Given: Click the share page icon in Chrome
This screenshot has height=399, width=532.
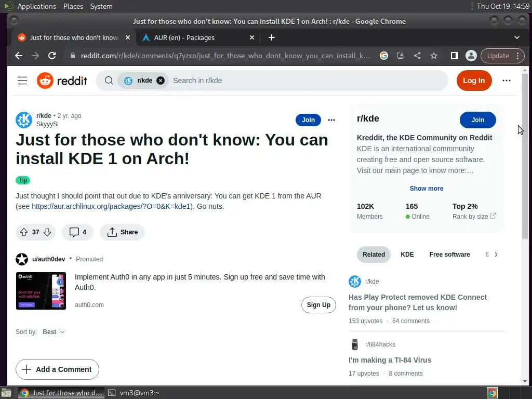Looking at the screenshot, I should click(417, 56).
